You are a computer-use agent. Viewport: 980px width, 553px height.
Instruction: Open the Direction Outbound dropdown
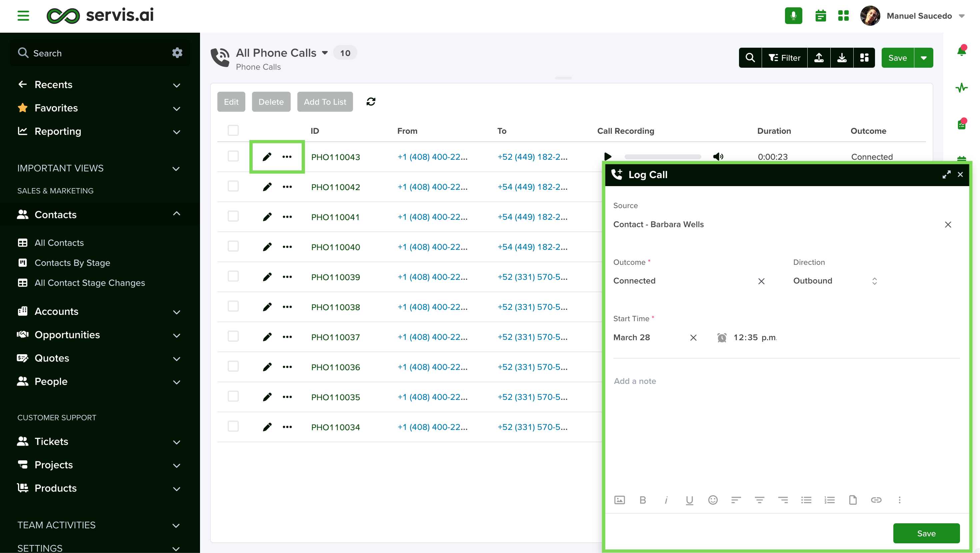pos(835,281)
